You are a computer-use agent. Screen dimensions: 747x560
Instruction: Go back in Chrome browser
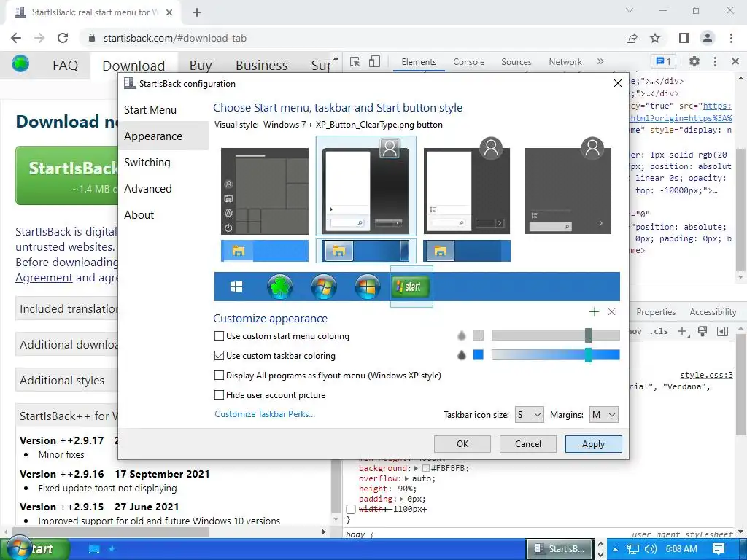(16, 38)
